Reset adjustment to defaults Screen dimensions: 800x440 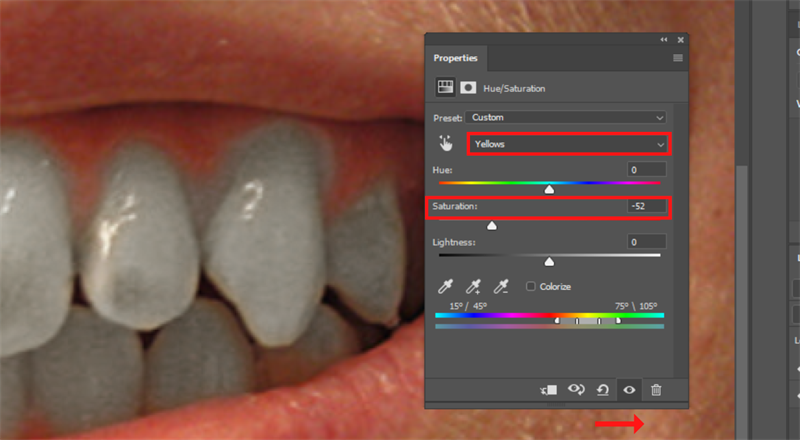[603, 390]
